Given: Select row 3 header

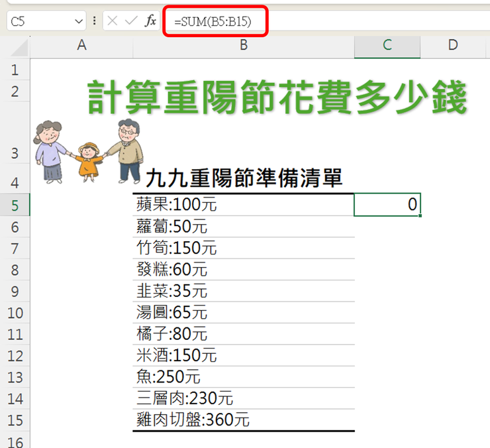Looking at the screenshot, I should click(15, 133).
